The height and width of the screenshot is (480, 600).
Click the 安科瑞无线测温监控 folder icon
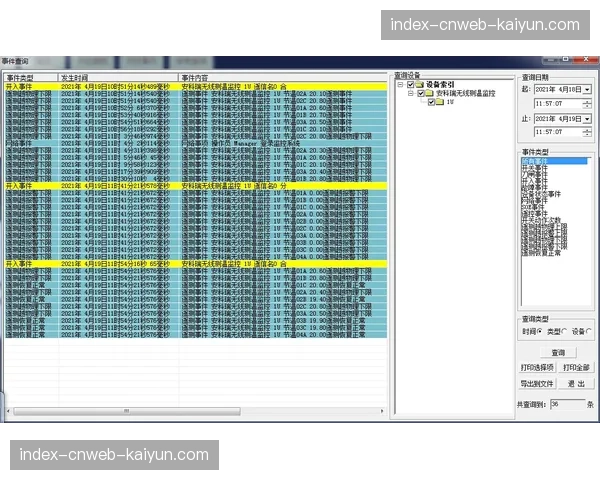coord(428,94)
